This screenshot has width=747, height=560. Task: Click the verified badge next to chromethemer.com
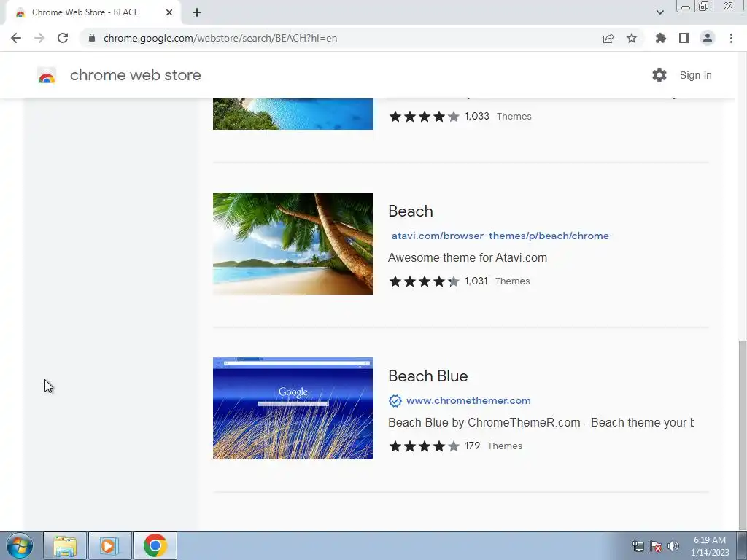(395, 401)
